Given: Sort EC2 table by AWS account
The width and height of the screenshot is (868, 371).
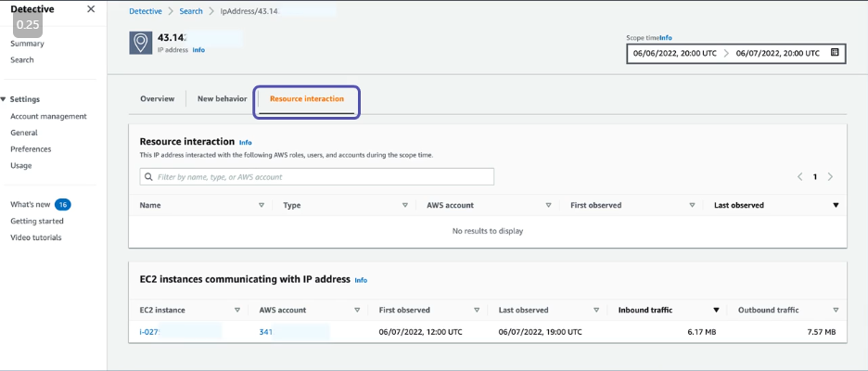Looking at the screenshot, I should pyautogui.click(x=357, y=310).
